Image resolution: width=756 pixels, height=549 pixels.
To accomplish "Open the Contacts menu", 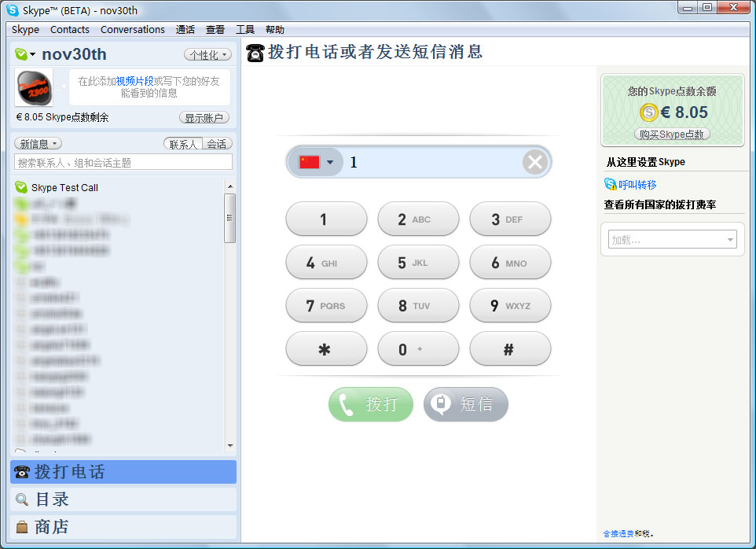I will 69,29.
